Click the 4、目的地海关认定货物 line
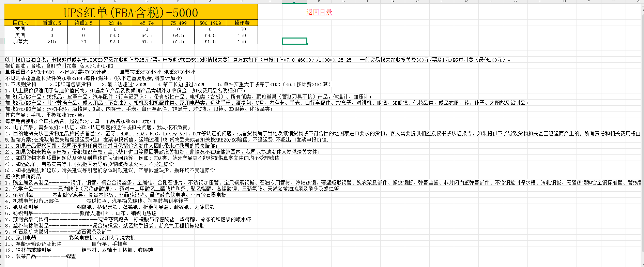 click(x=323, y=134)
